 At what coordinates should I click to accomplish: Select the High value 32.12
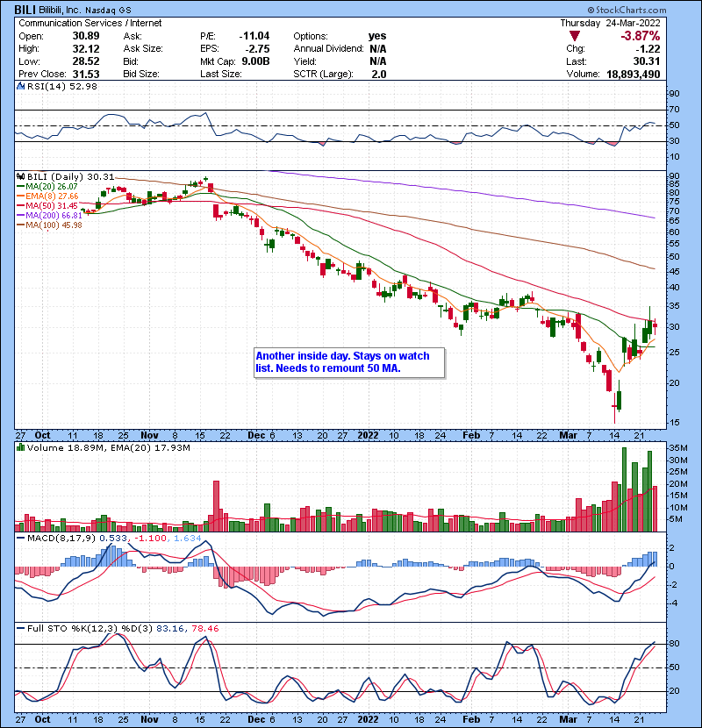coord(86,49)
